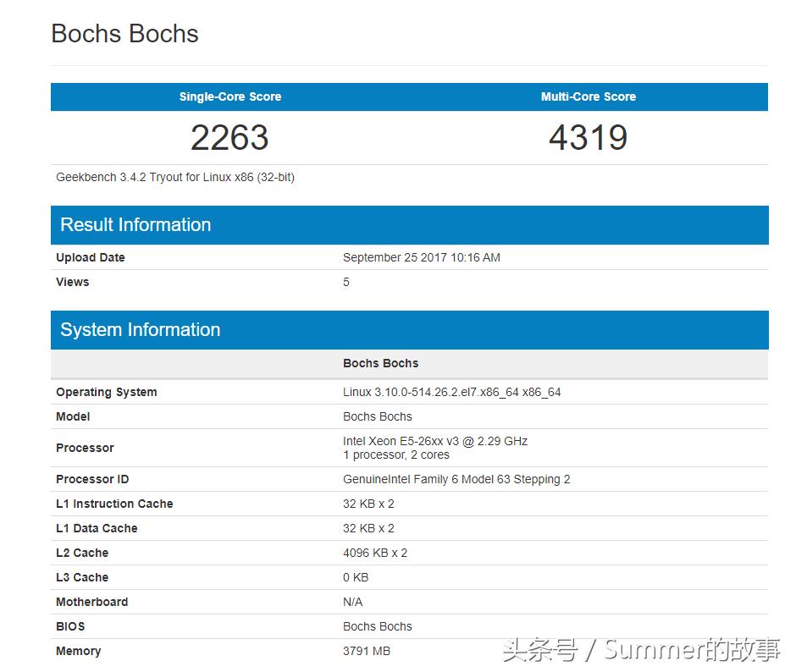Image resolution: width=796 pixels, height=672 pixels.
Task: Click the L1 Instruction Cache label
Action: [x=114, y=504]
